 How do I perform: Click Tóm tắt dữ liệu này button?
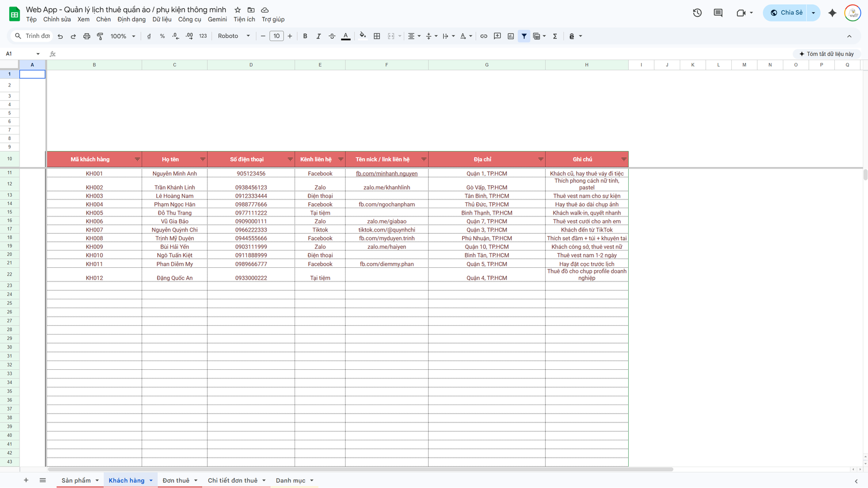pyautogui.click(x=826, y=54)
